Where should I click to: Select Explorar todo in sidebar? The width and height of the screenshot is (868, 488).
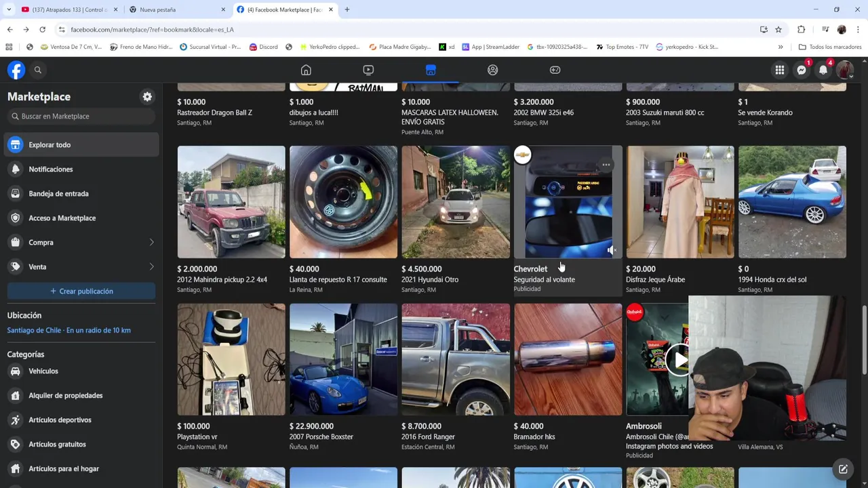click(81, 144)
